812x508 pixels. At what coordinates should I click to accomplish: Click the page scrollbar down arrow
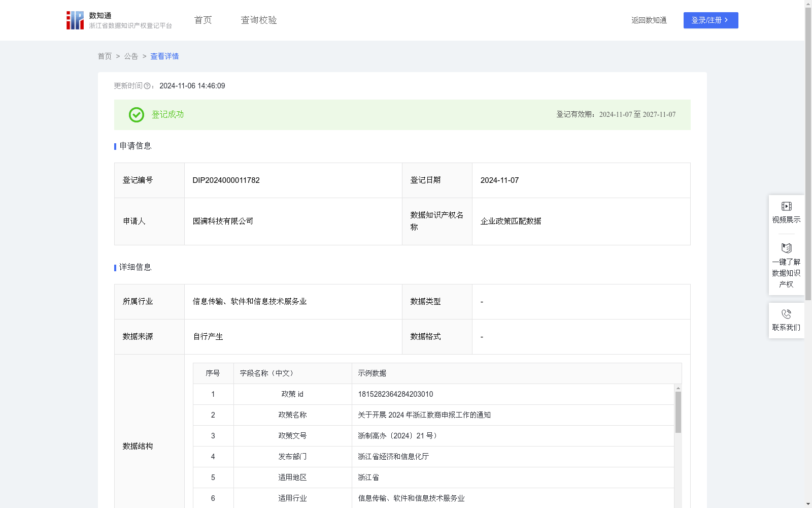(x=808, y=504)
